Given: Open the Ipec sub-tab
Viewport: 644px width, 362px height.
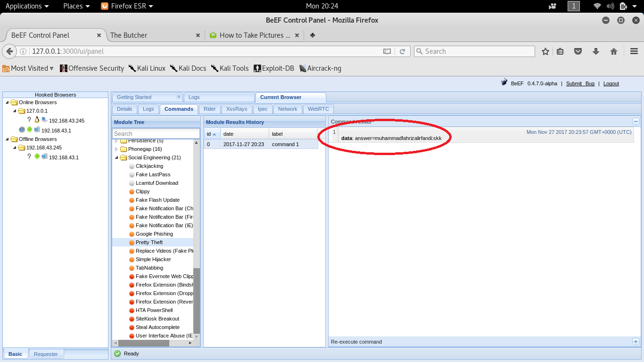Looking at the screenshot, I should 263,109.
